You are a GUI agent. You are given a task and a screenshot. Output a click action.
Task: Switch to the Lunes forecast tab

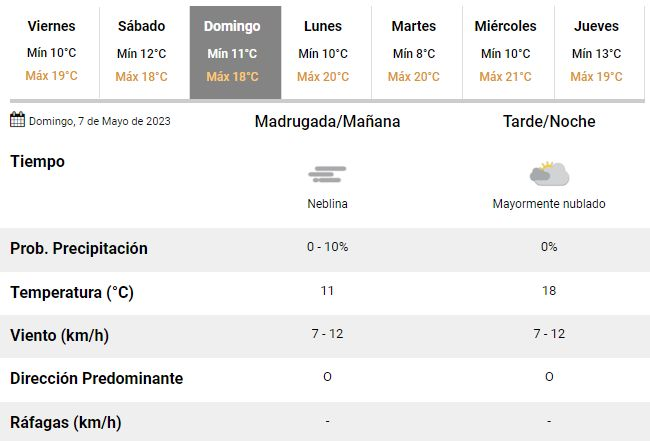tap(323, 51)
